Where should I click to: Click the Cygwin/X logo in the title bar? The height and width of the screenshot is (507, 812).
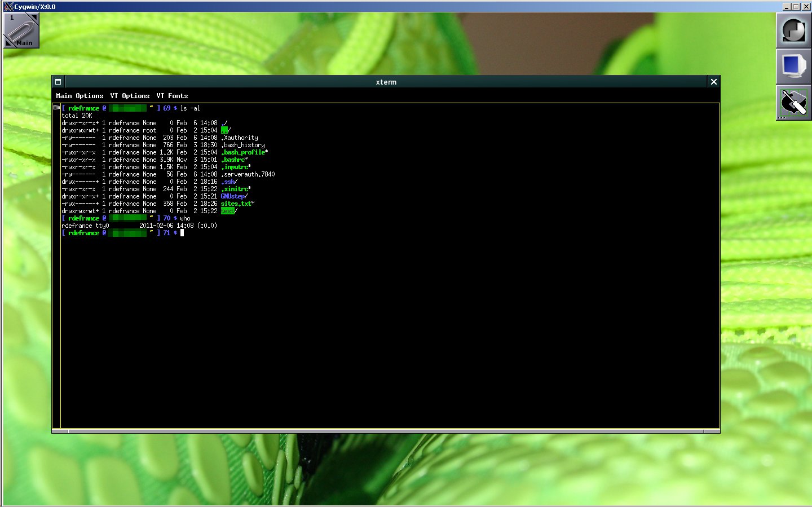[x=8, y=7]
